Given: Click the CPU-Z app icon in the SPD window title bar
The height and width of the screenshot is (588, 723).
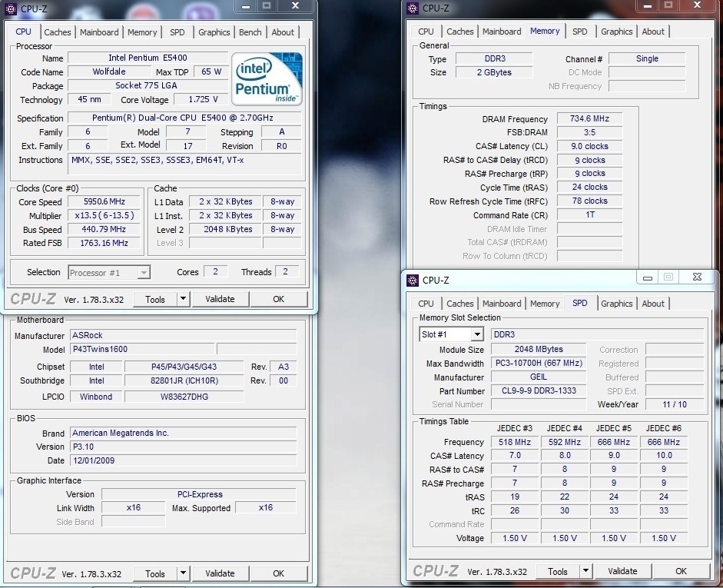Looking at the screenshot, I should [x=413, y=280].
